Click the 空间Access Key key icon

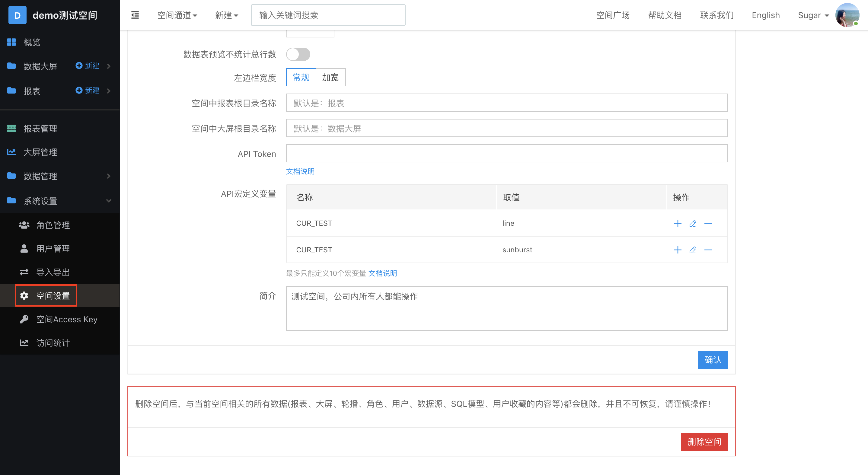tap(24, 319)
